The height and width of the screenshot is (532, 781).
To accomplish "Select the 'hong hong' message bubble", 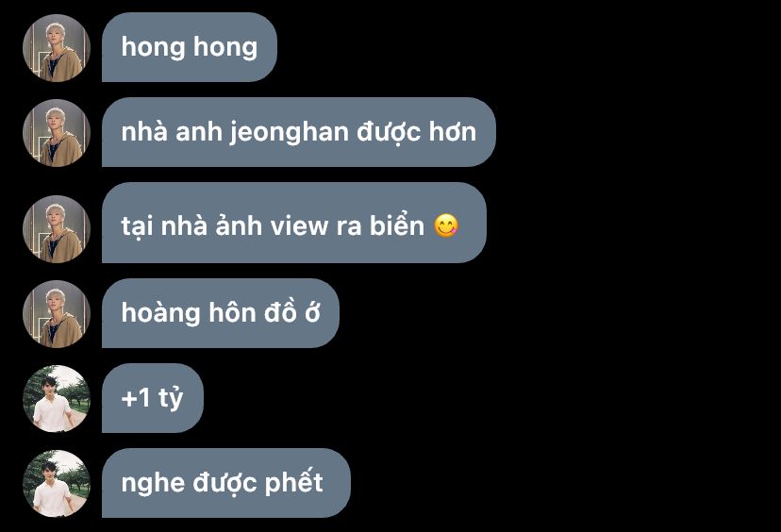I will click(x=190, y=47).
